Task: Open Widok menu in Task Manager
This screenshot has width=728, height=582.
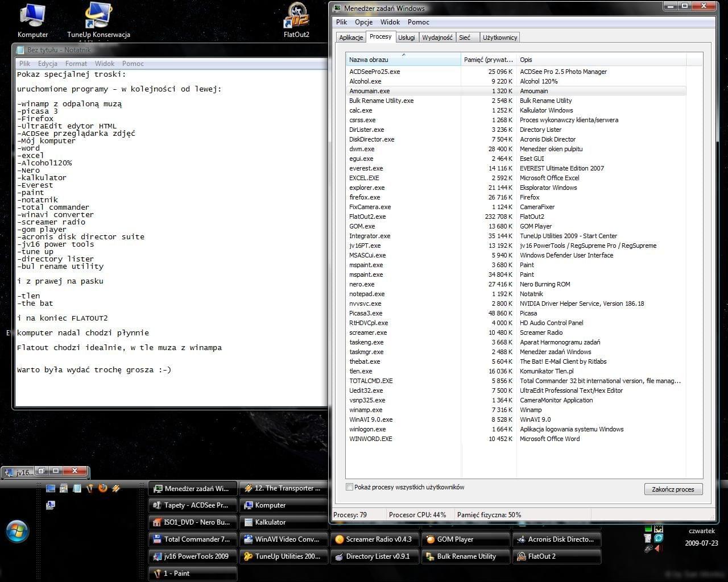Action: [390, 22]
